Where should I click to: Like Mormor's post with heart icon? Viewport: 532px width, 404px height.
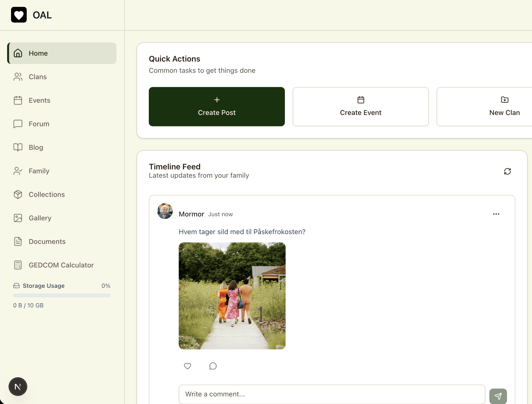click(187, 366)
